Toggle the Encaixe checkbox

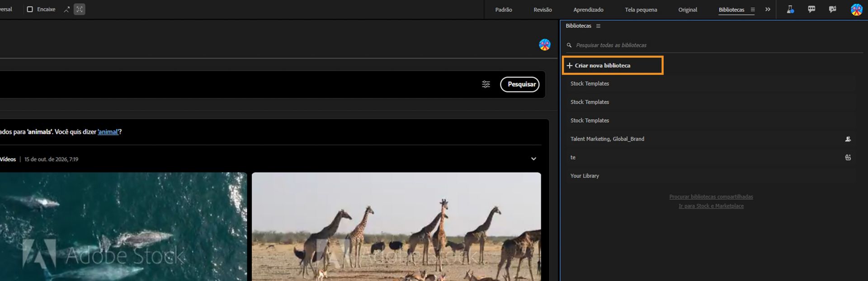click(x=30, y=9)
